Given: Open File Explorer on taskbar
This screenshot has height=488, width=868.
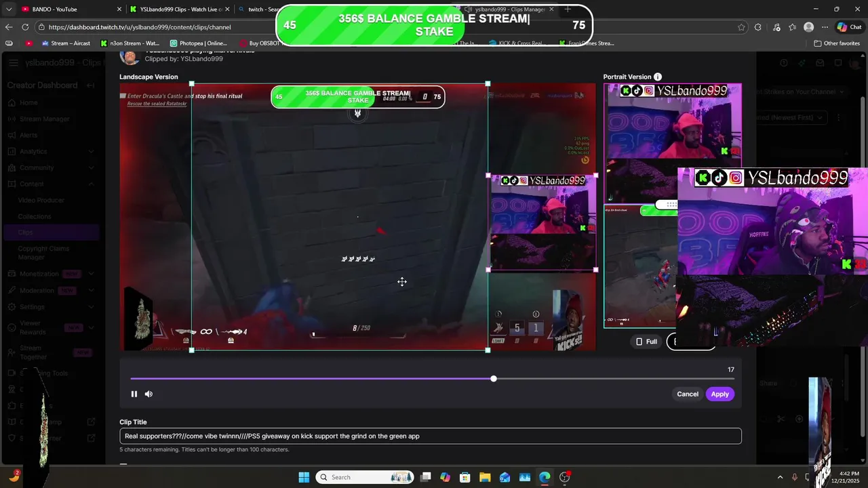Looking at the screenshot, I should [485, 477].
